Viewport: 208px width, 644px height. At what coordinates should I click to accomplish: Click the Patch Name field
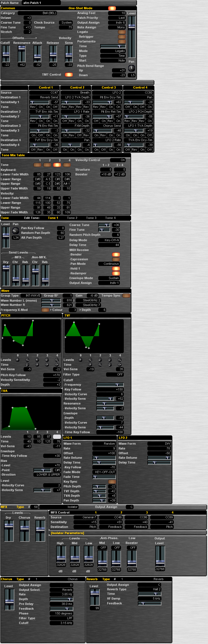pyautogui.click(x=42, y=3)
